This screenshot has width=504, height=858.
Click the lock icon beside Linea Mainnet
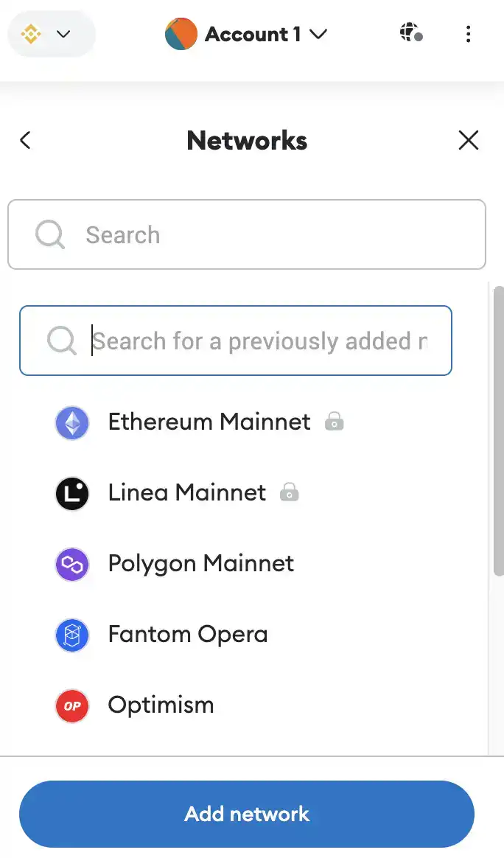pos(290,492)
